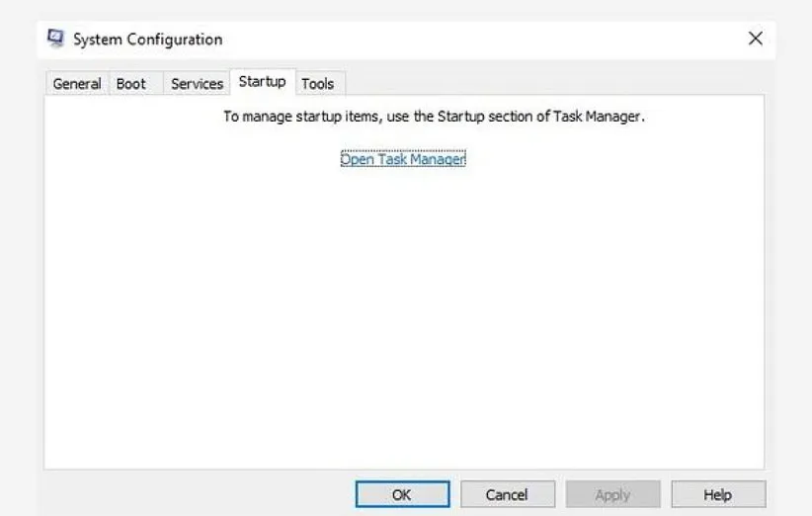Go to the Services tab
812x516 pixels.
tap(197, 84)
